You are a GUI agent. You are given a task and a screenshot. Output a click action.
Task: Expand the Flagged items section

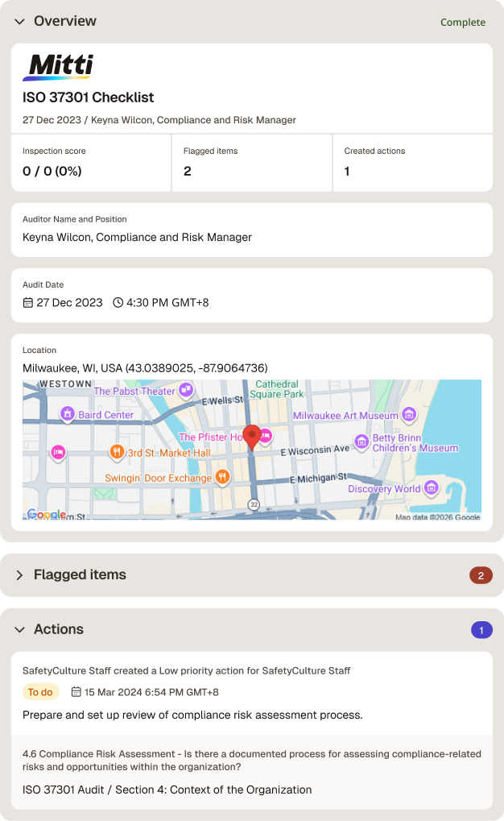20,575
